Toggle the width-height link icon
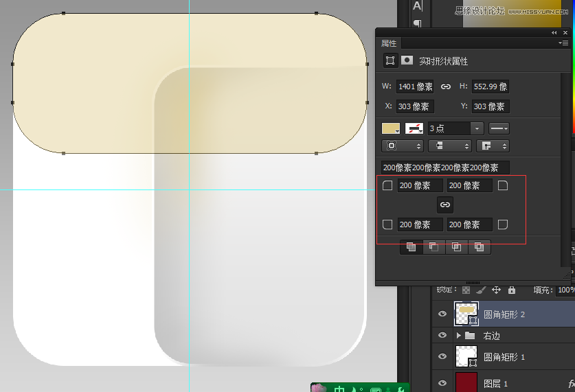 coord(446,87)
